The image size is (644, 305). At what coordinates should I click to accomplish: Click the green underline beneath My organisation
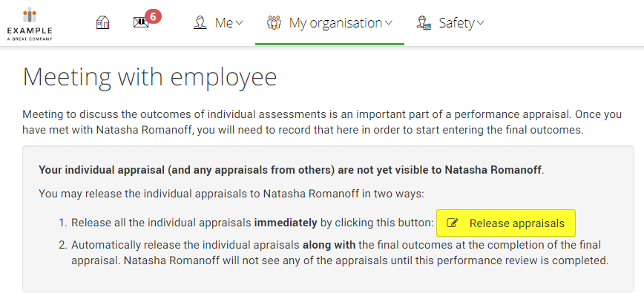pyautogui.click(x=329, y=44)
